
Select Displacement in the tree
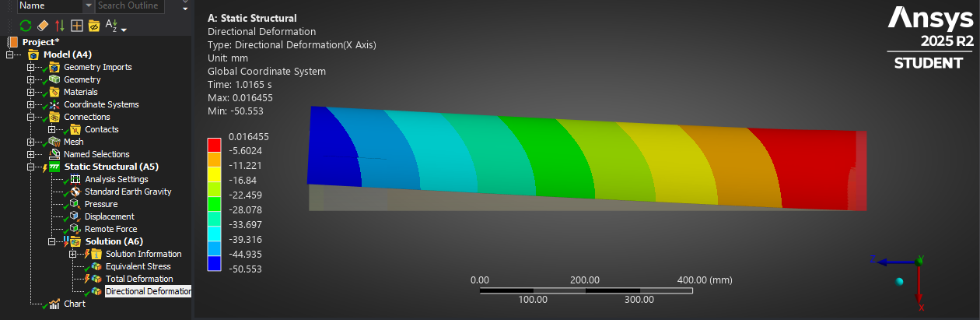[110, 216]
